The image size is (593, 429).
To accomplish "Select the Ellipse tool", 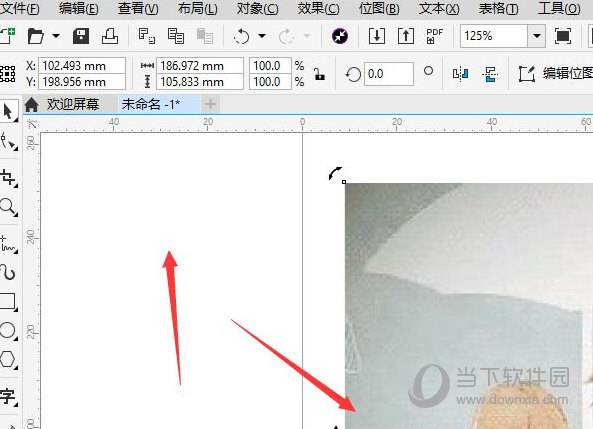I will [8, 331].
